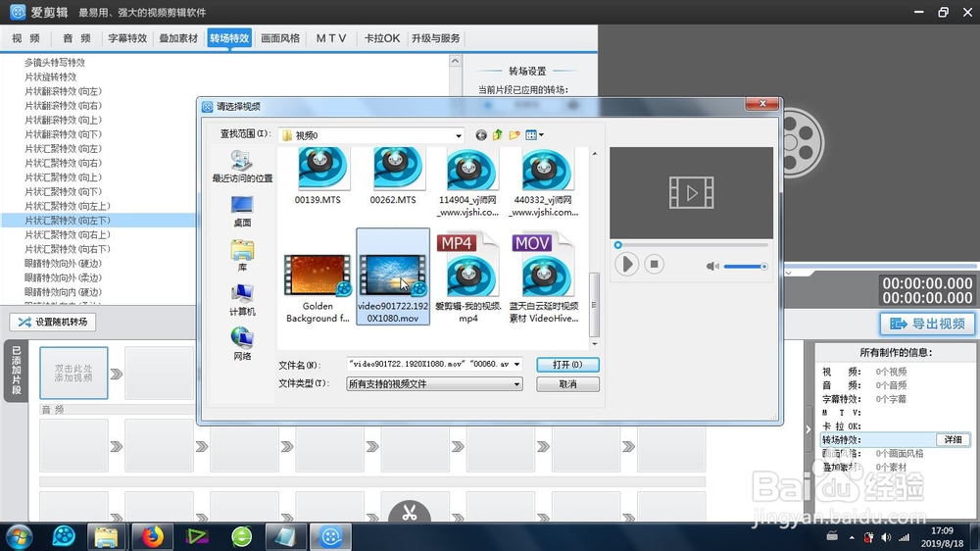
Task: Select video901722.1920X1080.mov file
Action: click(393, 276)
